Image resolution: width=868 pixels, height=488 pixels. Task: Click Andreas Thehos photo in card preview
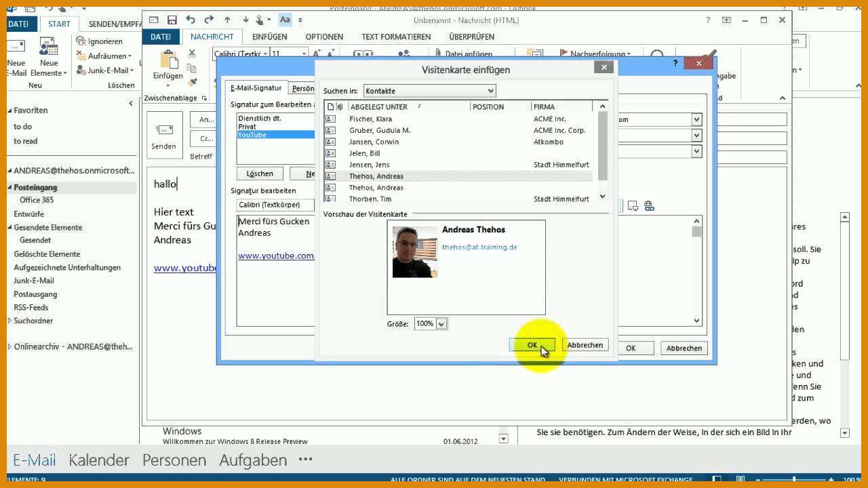(415, 251)
